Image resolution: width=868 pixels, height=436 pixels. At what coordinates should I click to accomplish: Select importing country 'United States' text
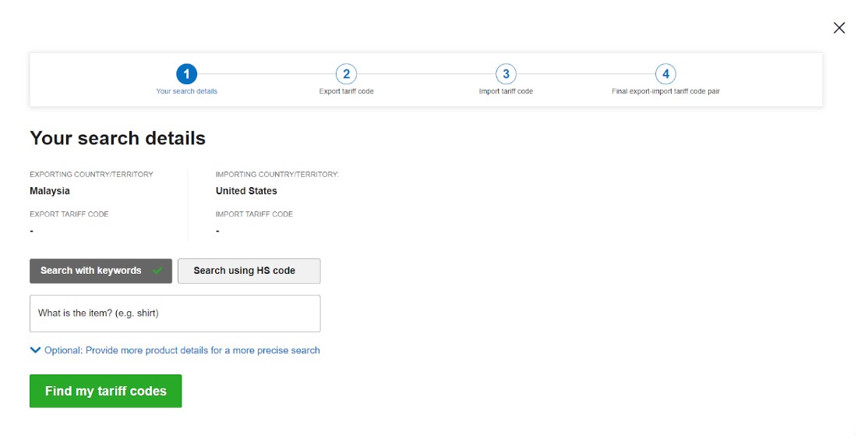point(246,191)
